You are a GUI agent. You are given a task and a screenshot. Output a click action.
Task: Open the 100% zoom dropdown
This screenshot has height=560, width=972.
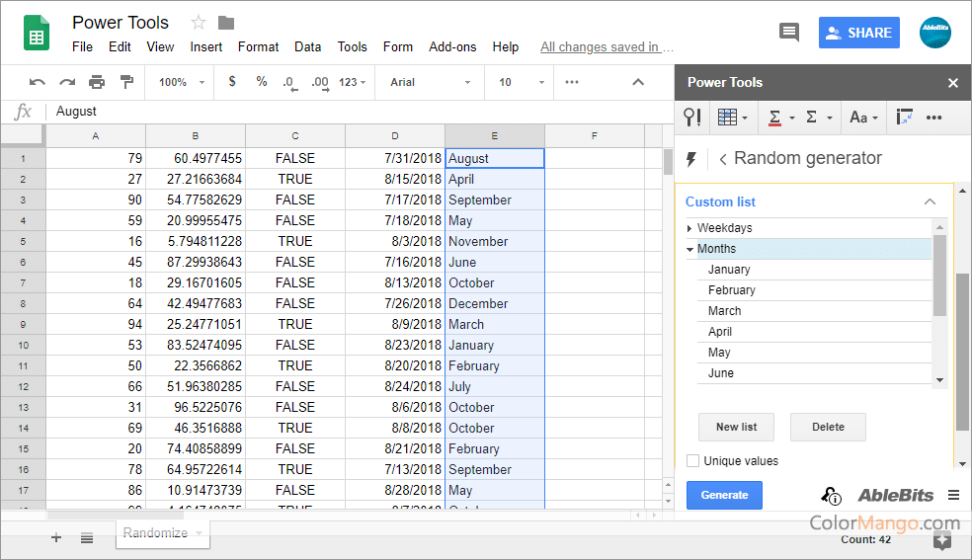(x=182, y=82)
